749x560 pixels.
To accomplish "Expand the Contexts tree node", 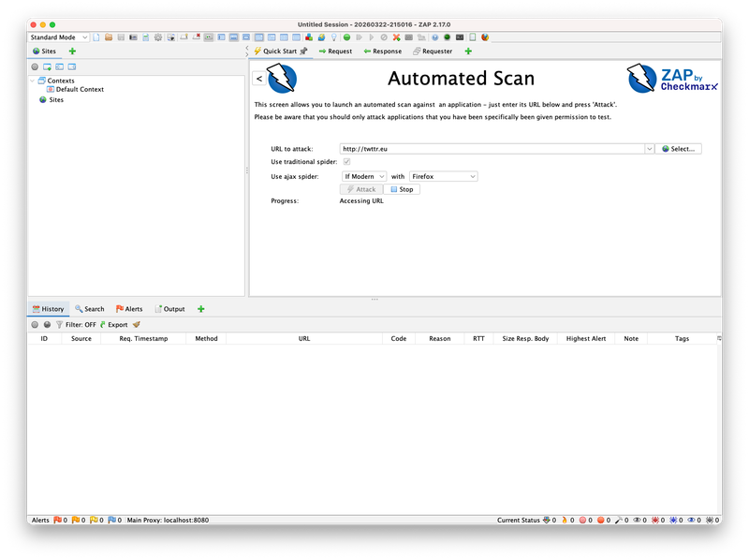I will (32, 81).
